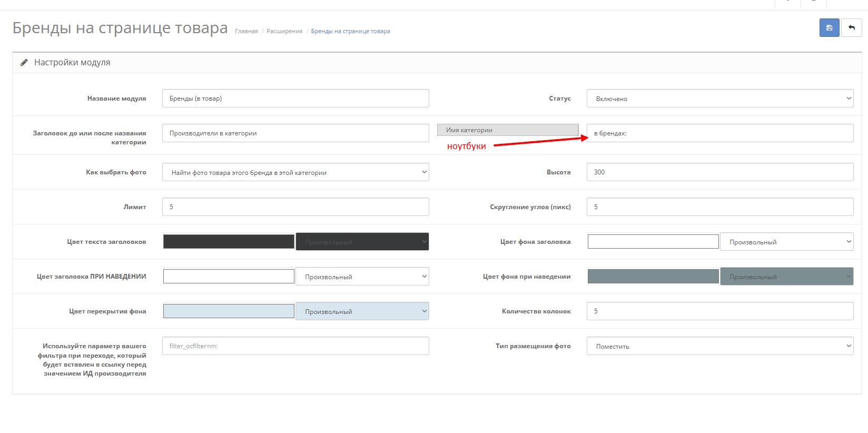Open Цвет фона заголовка preset dropdown
This screenshot has height=433, width=868.
(x=786, y=242)
